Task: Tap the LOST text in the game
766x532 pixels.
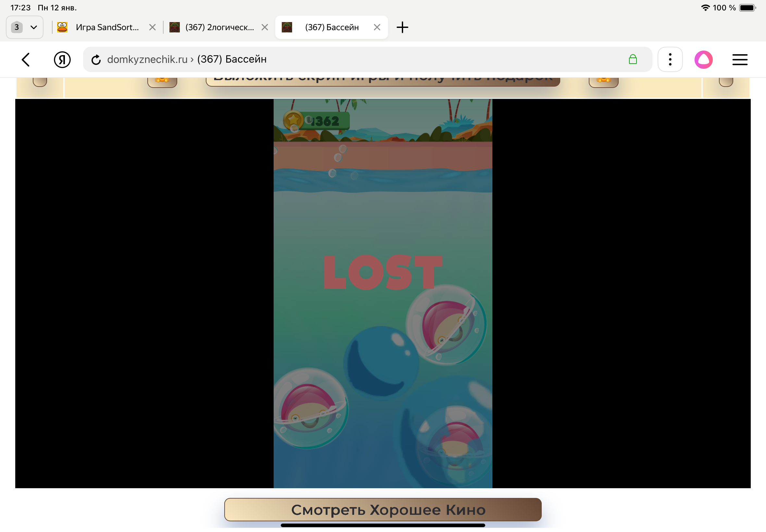Action: click(x=382, y=272)
